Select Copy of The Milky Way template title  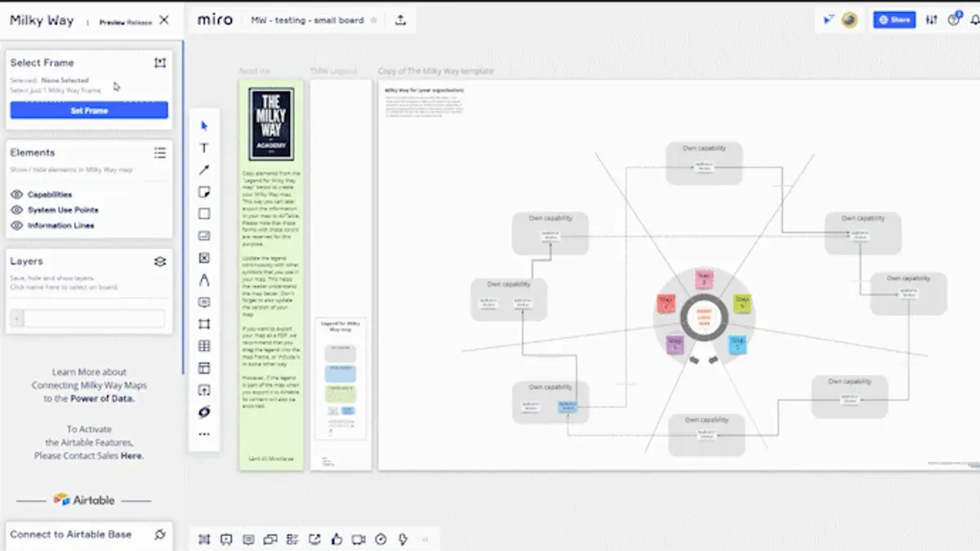[436, 72]
